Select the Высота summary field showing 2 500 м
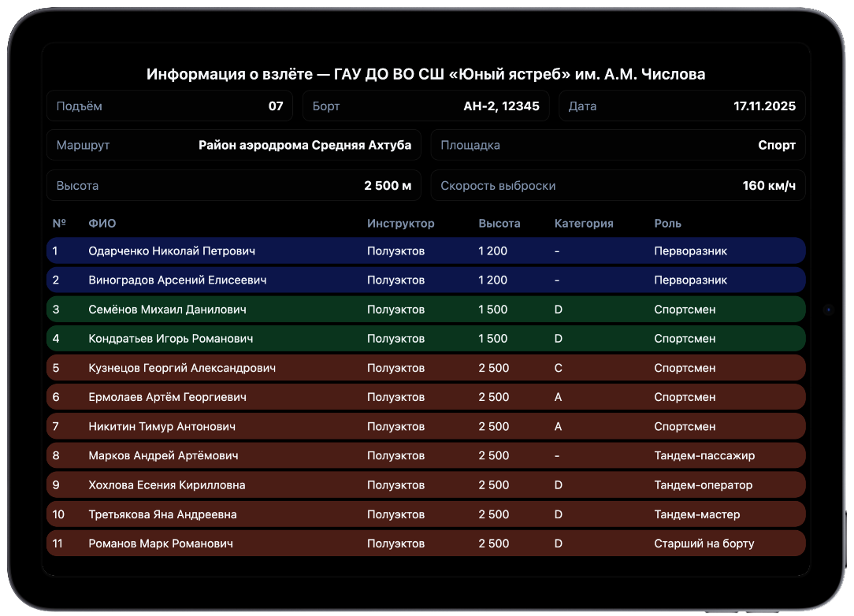This screenshot has height=616, width=854. pos(234,186)
